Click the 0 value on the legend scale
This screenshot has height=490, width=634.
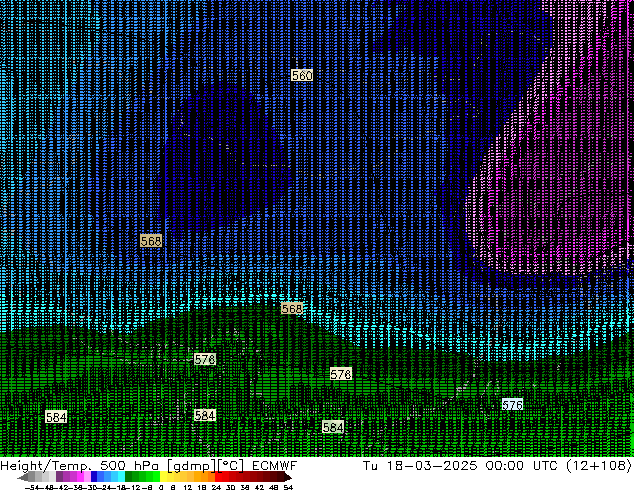pos(161,487)
